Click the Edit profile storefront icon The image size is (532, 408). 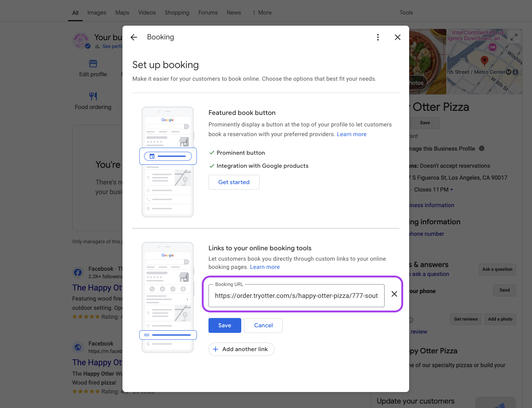(93, 64)
